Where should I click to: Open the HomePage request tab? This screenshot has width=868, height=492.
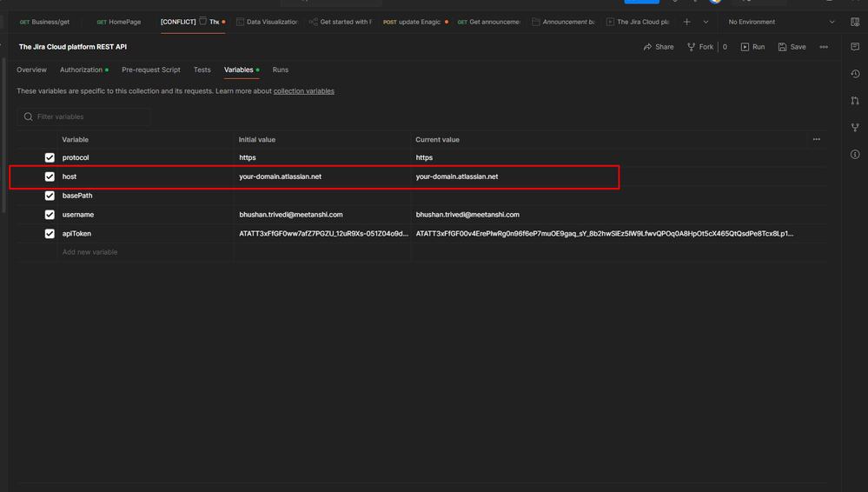click(118, 22)
